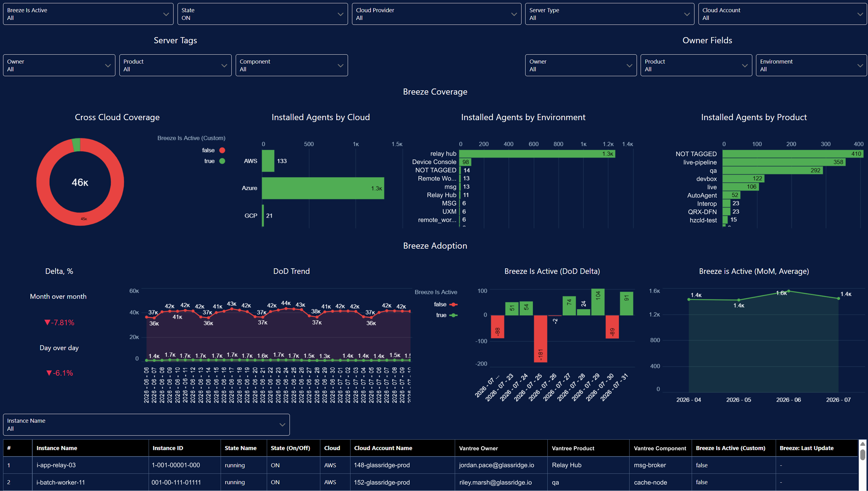
Task: Click the Day over day -6.1% value
Action: [59, 373]
